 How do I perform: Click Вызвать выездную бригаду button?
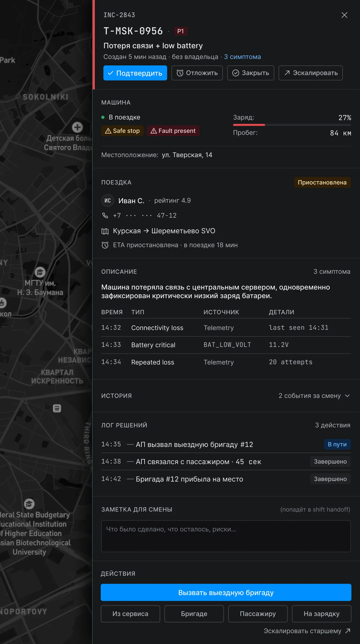click(x=226, y=593)
